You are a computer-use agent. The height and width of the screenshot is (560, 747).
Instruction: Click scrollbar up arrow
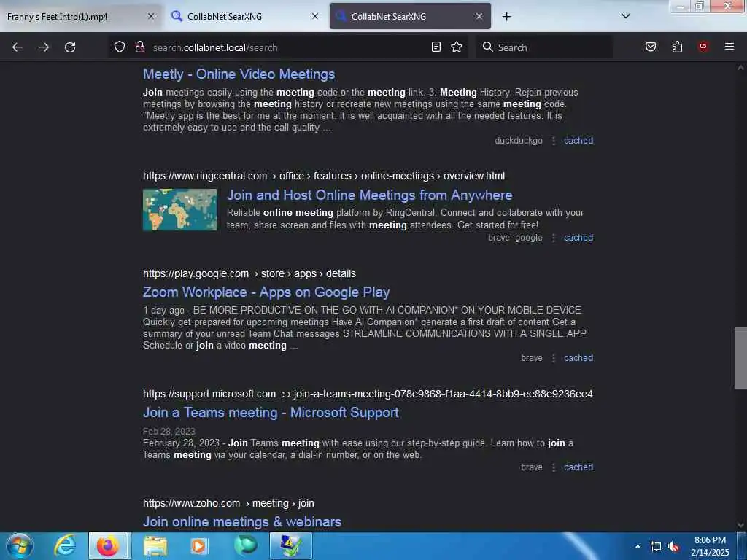pos(740,68)
